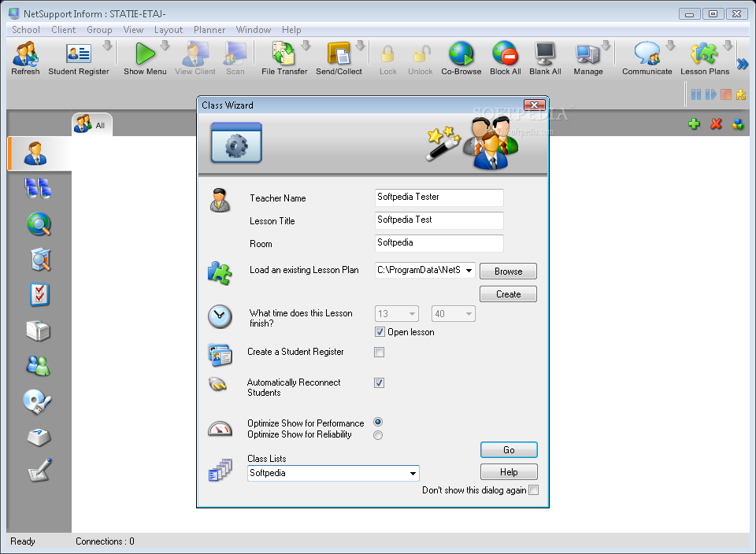Click the Teacher Name input field
This screenshot has width=756, height=554.
(x=439, y=198)
